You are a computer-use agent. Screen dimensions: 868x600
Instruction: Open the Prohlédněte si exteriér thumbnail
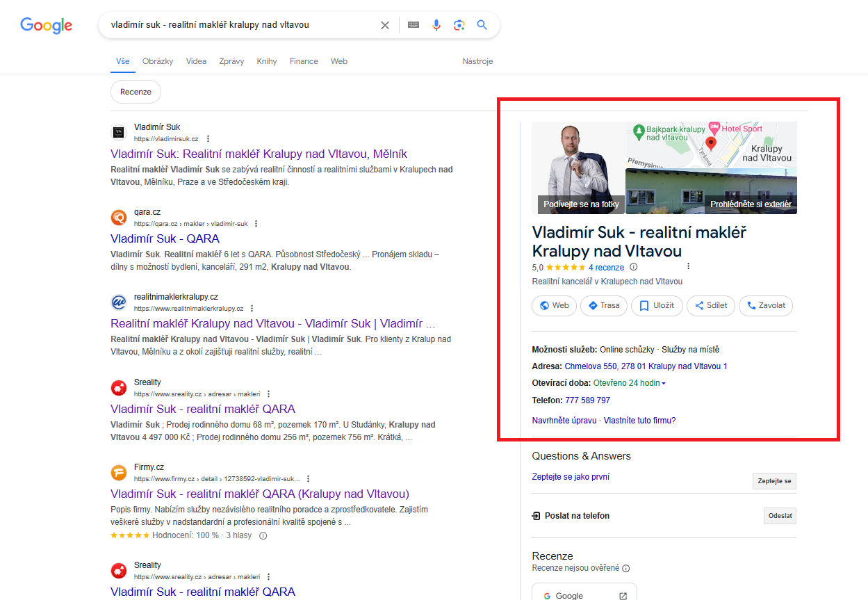click(711, 190)
